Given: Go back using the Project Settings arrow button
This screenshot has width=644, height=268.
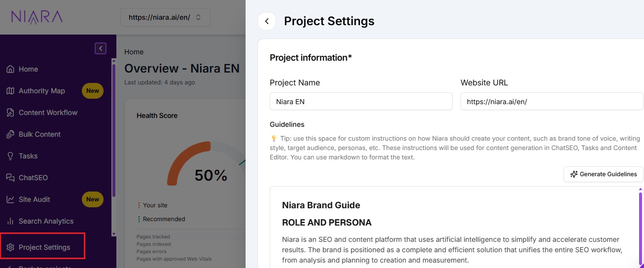Looking at the screenshot, I should (x=267, y=21).
